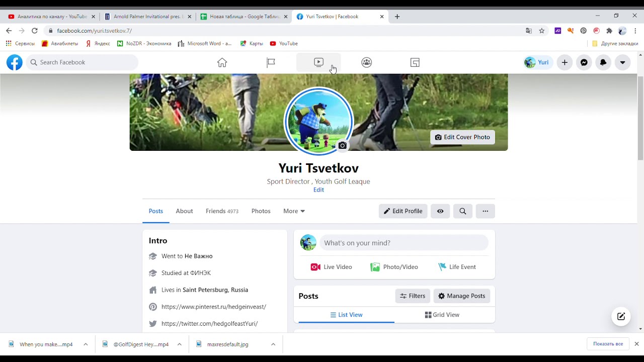Open the Pages flag icon
The width and height of the screenshot is (644, 362).
(271, 62)
